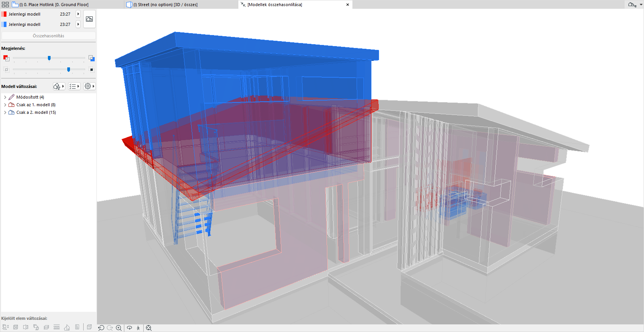Click the surface paint change icon
Image resolution: width=644 pixels, height=332 pixels.
pyautogui.click(x=36, y=327)
